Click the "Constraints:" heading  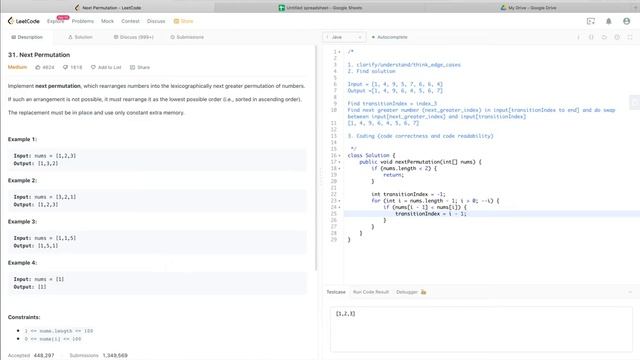(24, 317)
